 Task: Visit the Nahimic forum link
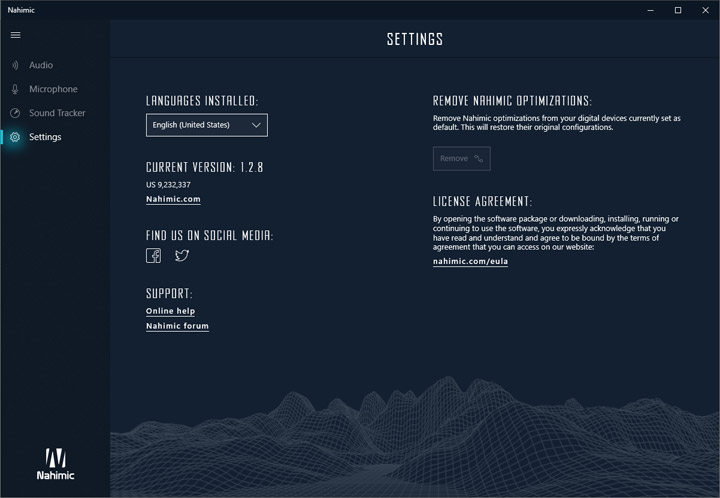click(177, 326)
